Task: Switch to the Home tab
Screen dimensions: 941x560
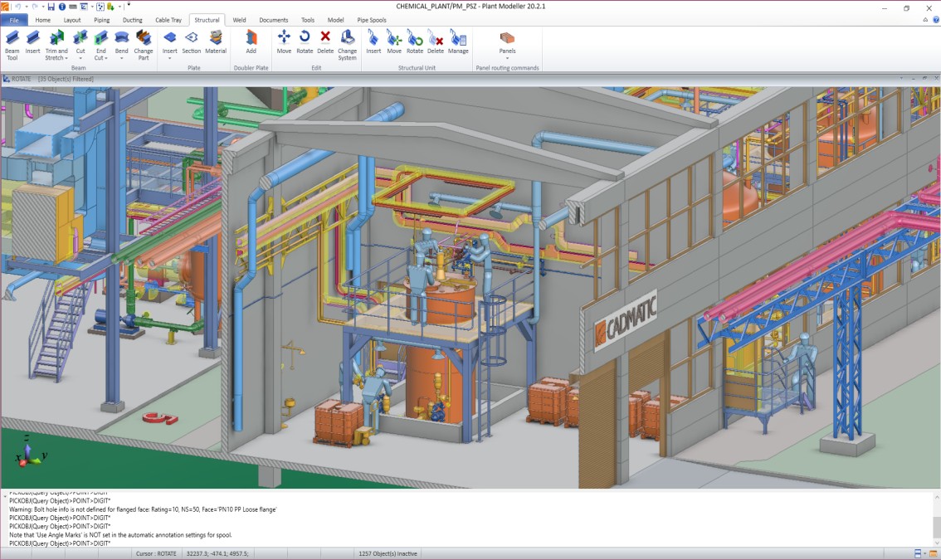Action: tap(42, 20)
